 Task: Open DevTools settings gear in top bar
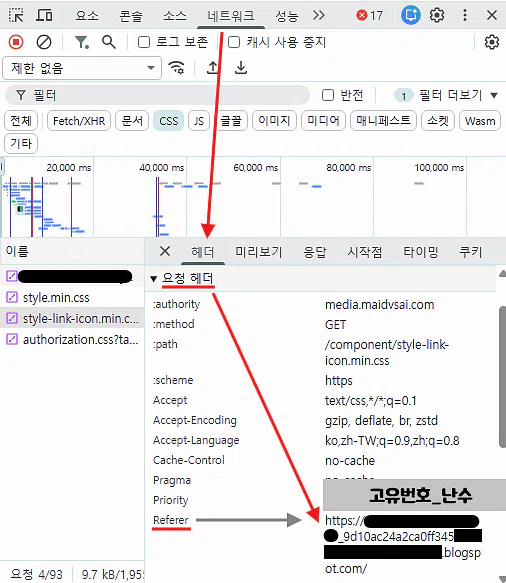437,15
